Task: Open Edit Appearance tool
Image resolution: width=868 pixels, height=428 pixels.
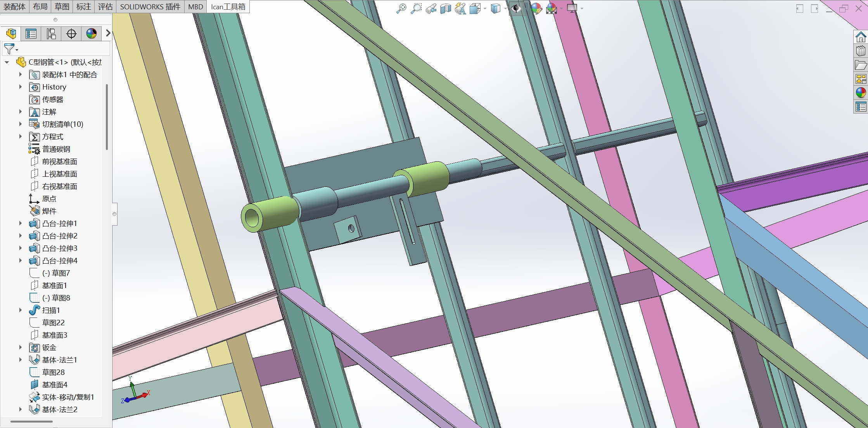Action: 536,9
